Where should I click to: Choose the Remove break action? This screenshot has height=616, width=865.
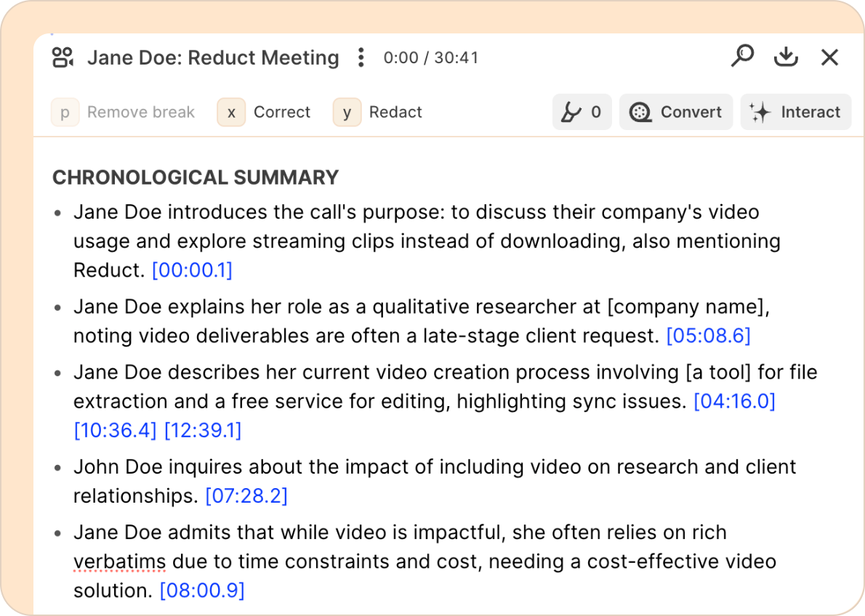tap(141, 112)
